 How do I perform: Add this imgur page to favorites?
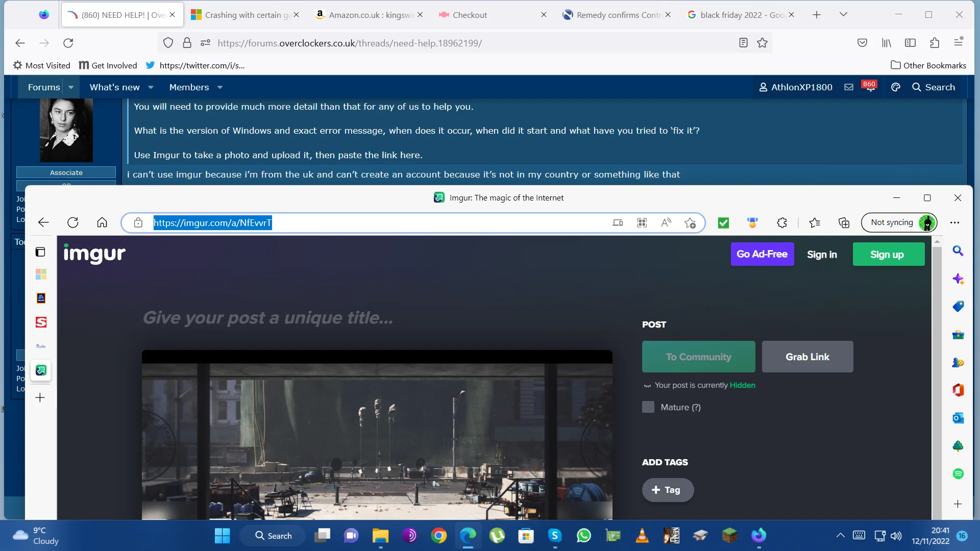pos(690,223)
